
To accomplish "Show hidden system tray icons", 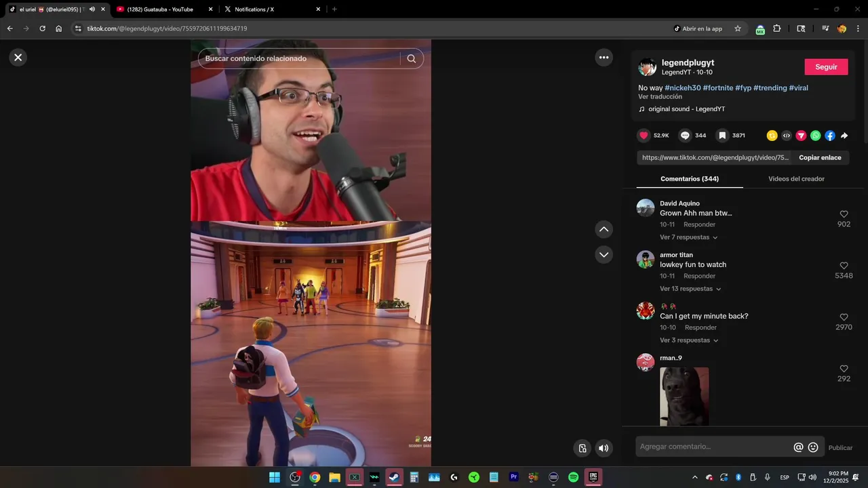I will [x=694, y=477].
